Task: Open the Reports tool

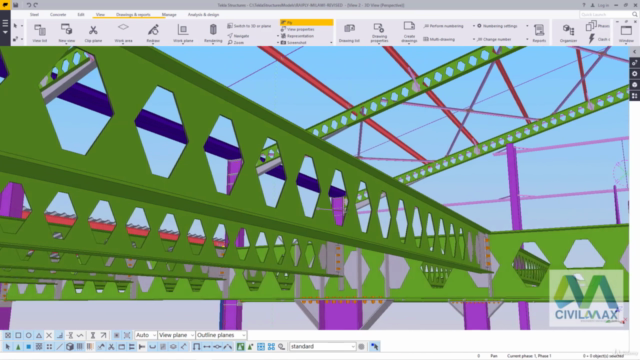Action: pyautogui.click(x=539, y=33)
